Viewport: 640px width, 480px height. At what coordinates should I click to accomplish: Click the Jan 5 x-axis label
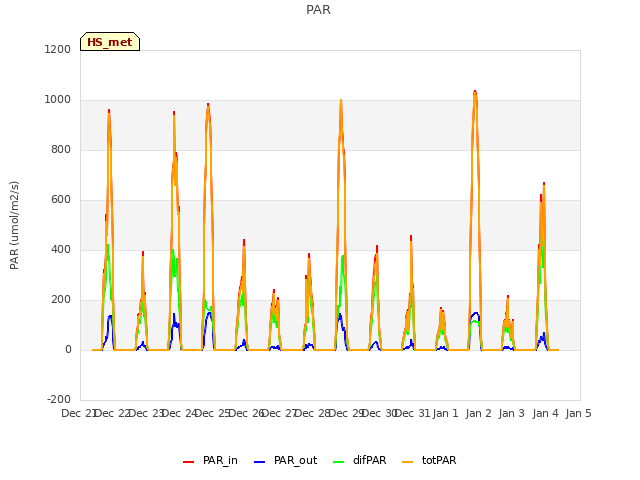pyautogui.click(x=578, y=413)
